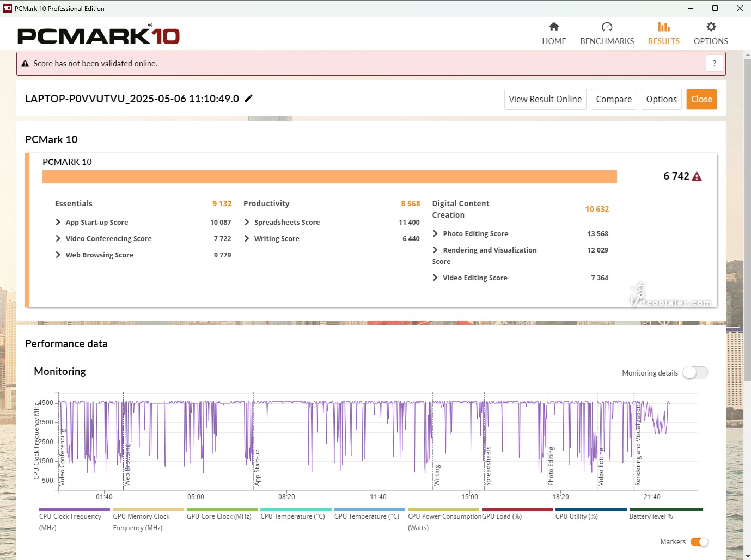751x560 pixels.
Task: Click the Video Conferencing chart marker
Action: click(x=62, y=457)
